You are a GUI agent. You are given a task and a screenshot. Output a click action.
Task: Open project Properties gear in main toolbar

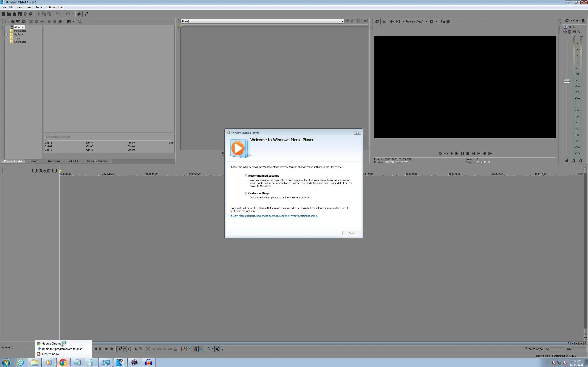31,14
